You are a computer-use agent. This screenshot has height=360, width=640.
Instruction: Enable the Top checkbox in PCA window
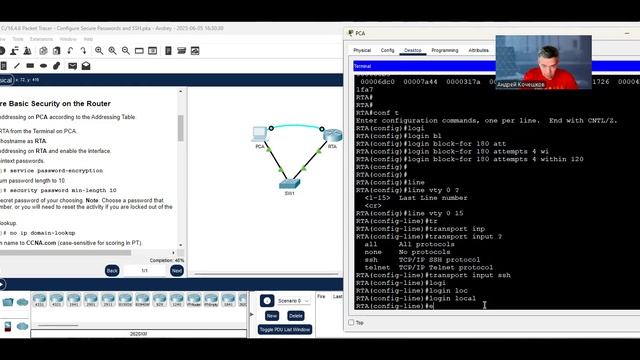(x=351, y=322)
